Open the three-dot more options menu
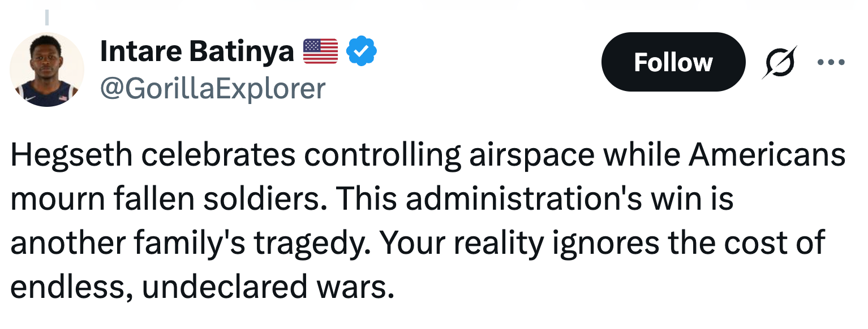 pyautogui.click(x=831, y=62)
